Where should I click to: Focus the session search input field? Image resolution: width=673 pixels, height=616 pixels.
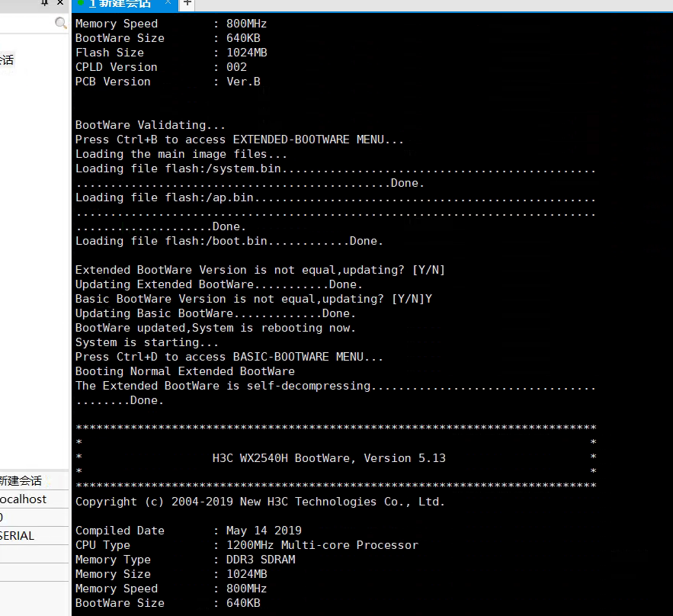coord(27,23)
